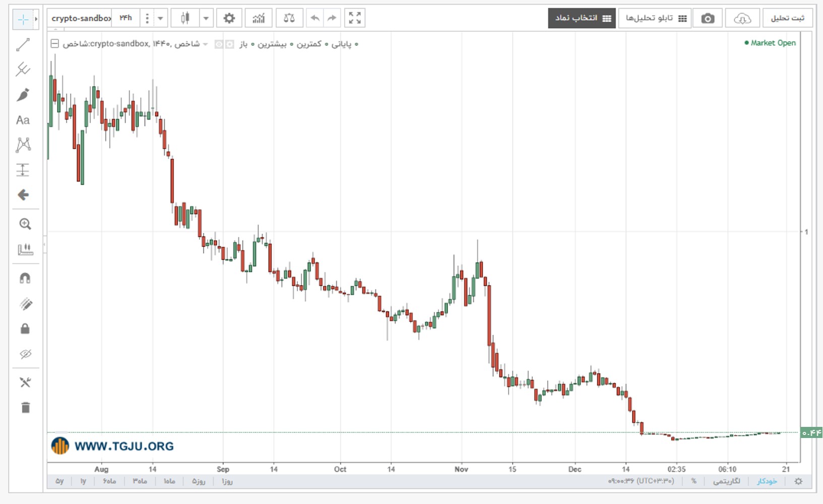Open the indicators chart icon
This screenshot has height=504, width=823.
click(x=259, y=18)
